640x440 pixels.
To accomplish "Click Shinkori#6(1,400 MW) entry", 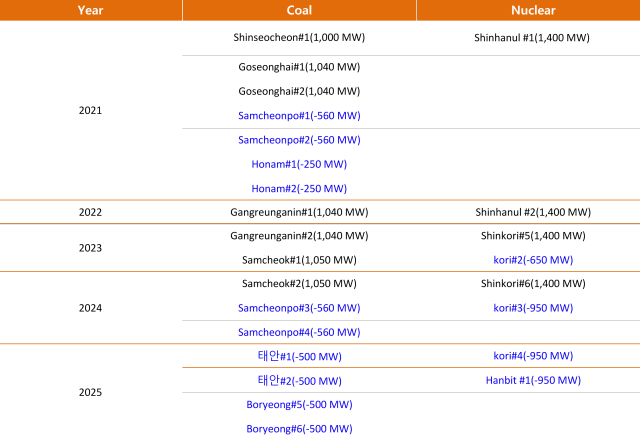I will [533, 284].
